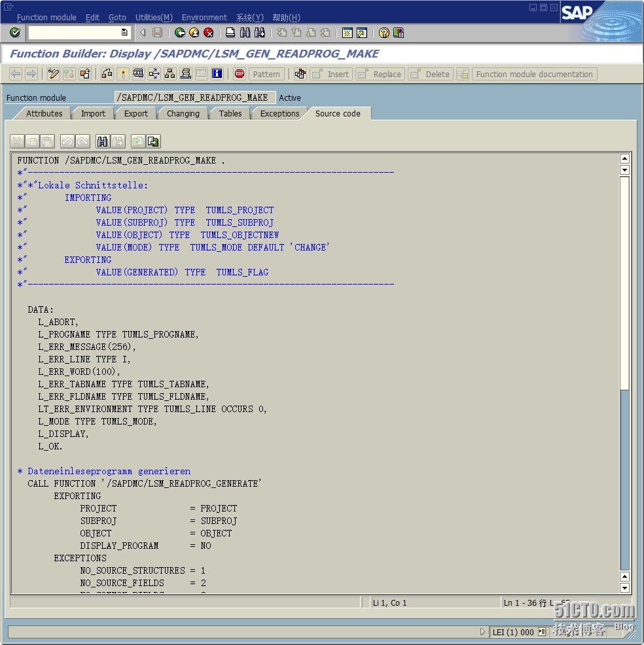This screenshot has height=645, width=644.
Task: Click the Pretty Printer icon next to Pattern
Action: click(x=300, y=74)
